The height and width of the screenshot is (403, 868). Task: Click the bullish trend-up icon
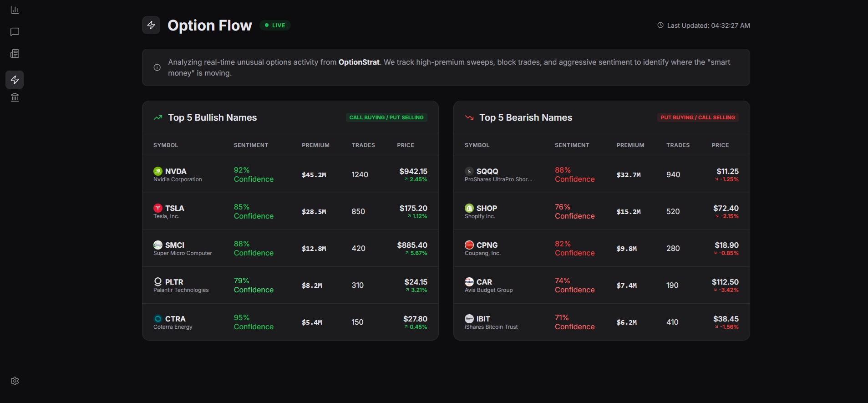pos(158,117)
